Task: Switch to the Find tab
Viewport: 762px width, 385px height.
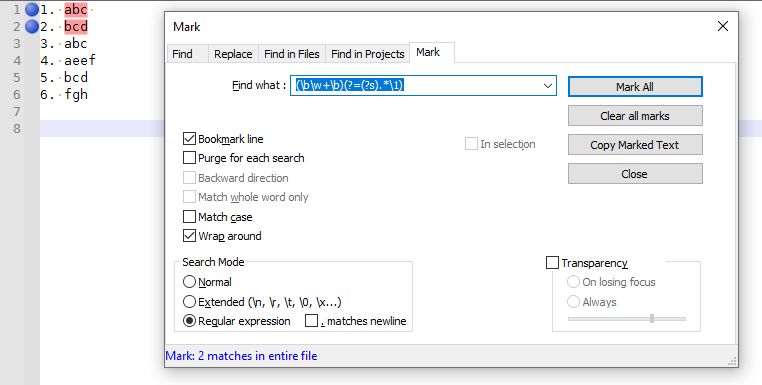Action: click(x=183, y=54)
